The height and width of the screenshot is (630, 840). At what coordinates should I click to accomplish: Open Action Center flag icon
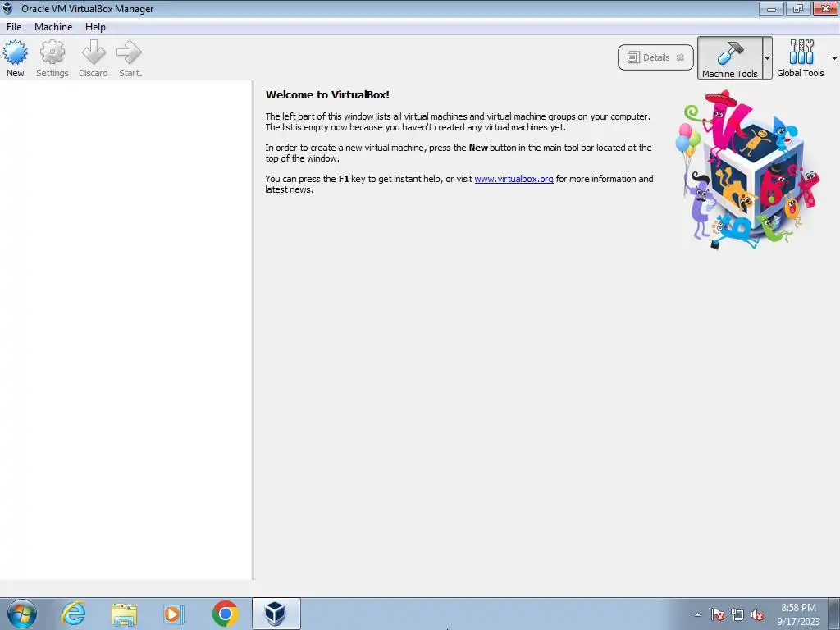[718, 614]
